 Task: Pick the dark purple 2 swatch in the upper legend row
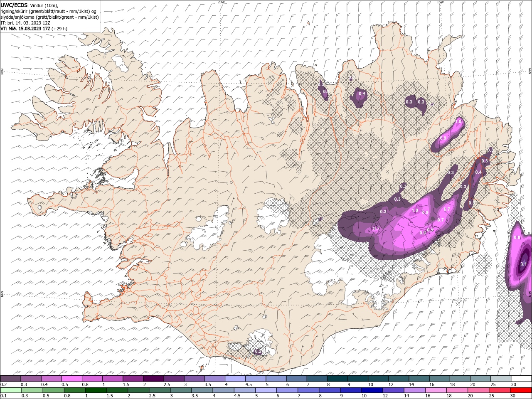point(153,379)
